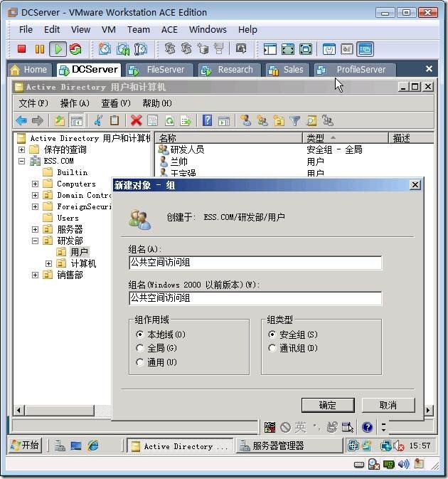Reset the virtual machine with the red and green arrows icon
This screenshot has width=448, height=479.
(x=75, y=49)
